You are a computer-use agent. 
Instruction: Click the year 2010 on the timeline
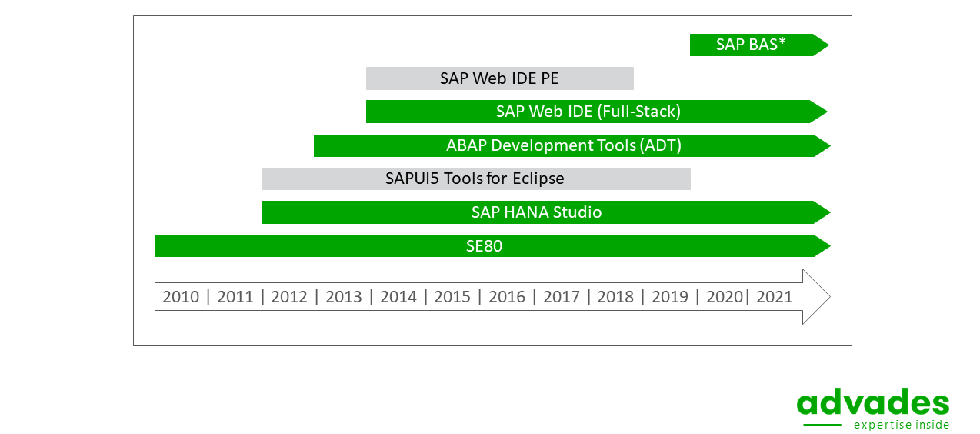(181, 297)
